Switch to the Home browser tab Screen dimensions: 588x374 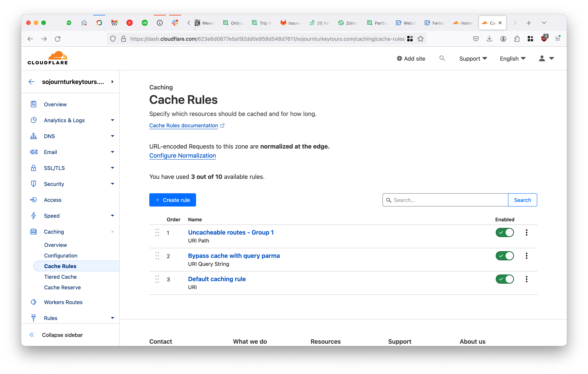pos(463,23)
